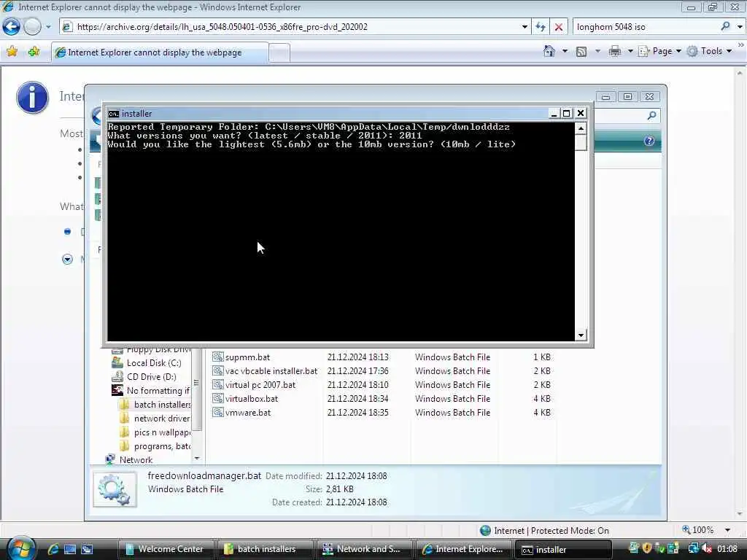Select the vac vbcable installer.bat file
This screenshot has width=747, height=560.
coord(271,371)
